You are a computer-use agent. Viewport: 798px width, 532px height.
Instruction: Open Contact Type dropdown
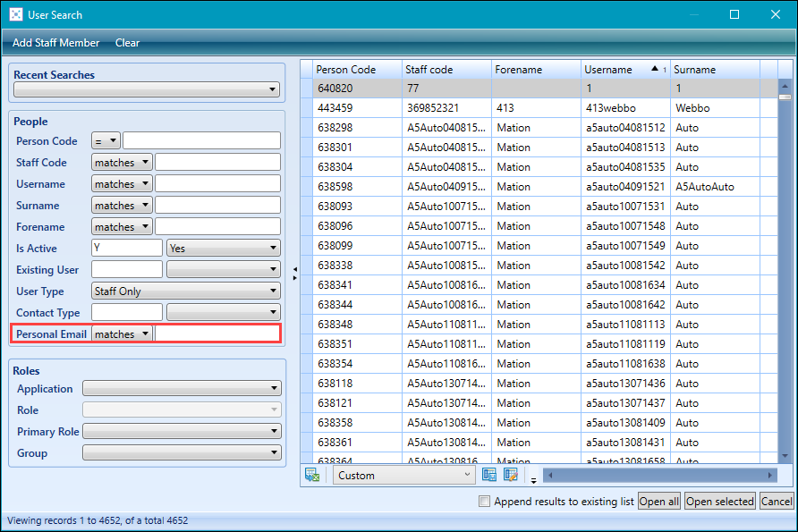point(224,312)
